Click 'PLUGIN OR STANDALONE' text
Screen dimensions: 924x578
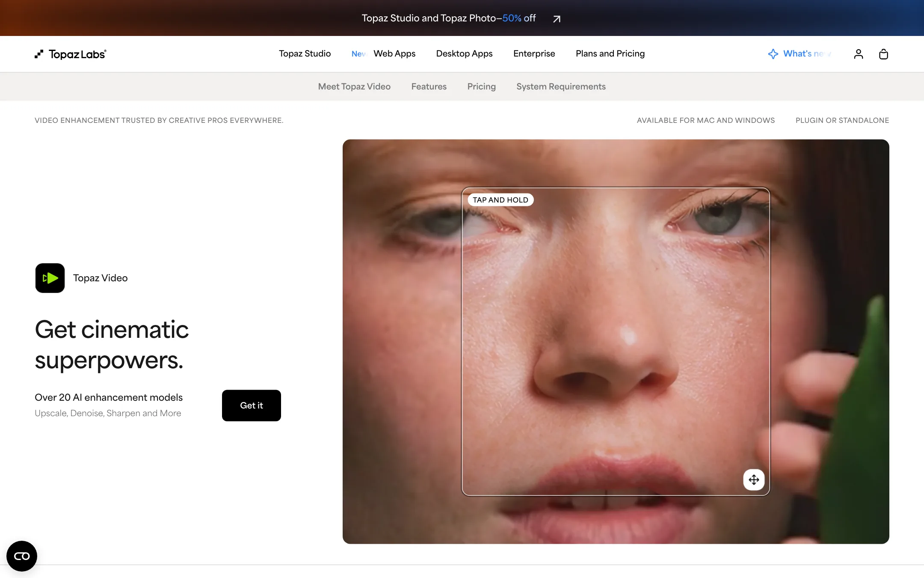pos(842,120)
